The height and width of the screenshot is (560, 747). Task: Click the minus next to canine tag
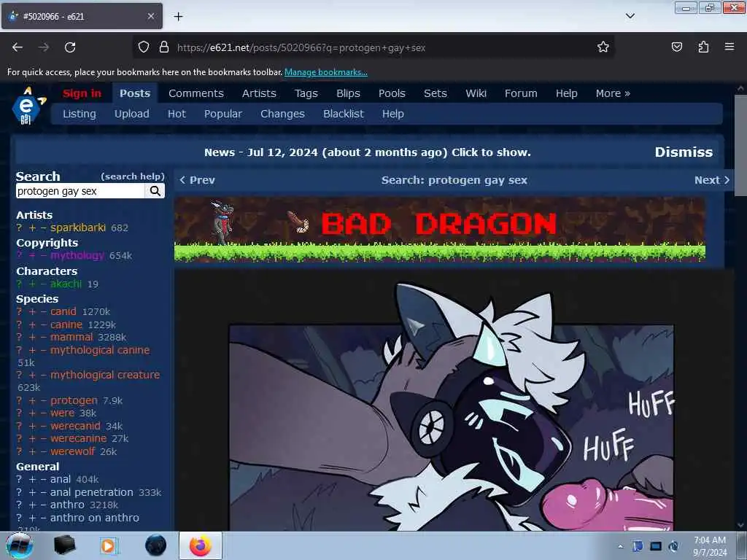(x=43, y=324)
